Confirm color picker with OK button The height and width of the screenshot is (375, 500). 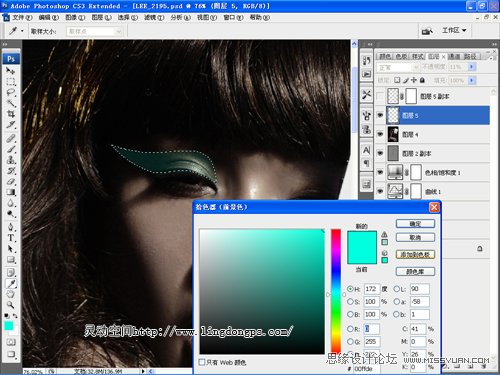click(415, 224)
